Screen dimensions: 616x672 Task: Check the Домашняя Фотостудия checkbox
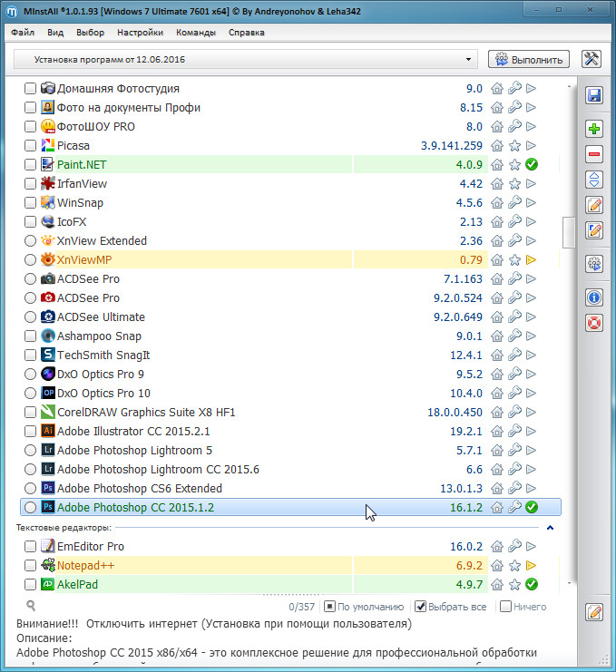pos(30,88)
